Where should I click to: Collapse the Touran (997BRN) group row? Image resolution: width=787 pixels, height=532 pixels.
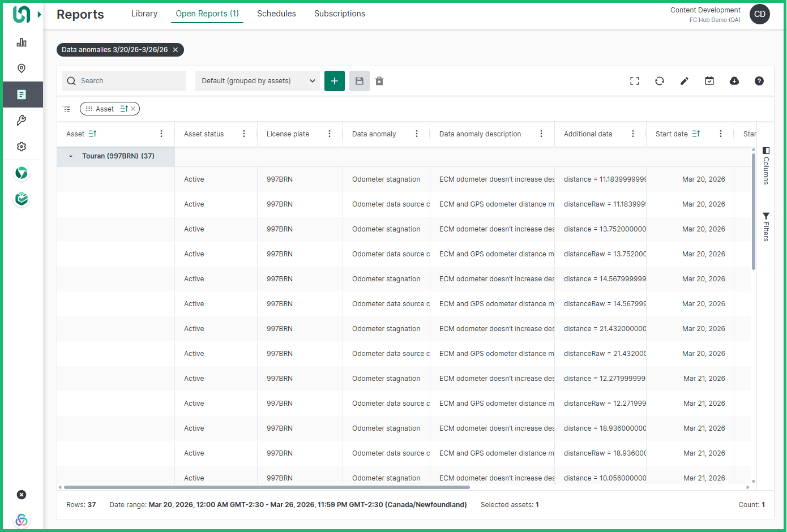(71, 156)
